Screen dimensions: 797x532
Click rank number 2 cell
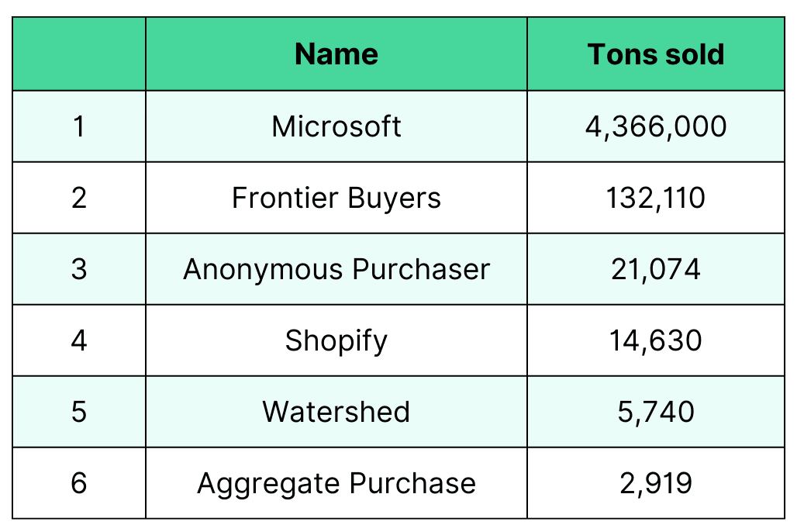pos(79,198)
